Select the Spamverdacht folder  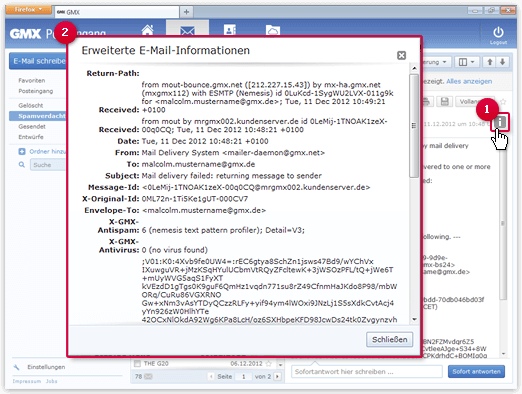37,116
